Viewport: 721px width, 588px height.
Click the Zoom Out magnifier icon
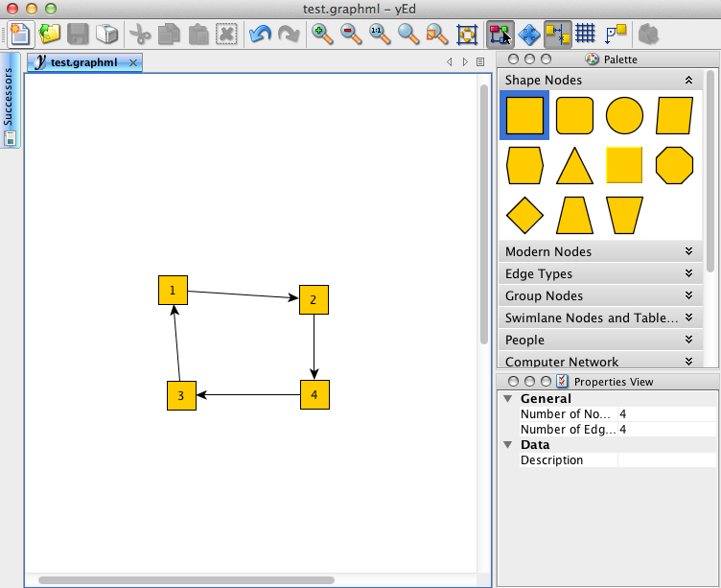click(x=351, y=35)
